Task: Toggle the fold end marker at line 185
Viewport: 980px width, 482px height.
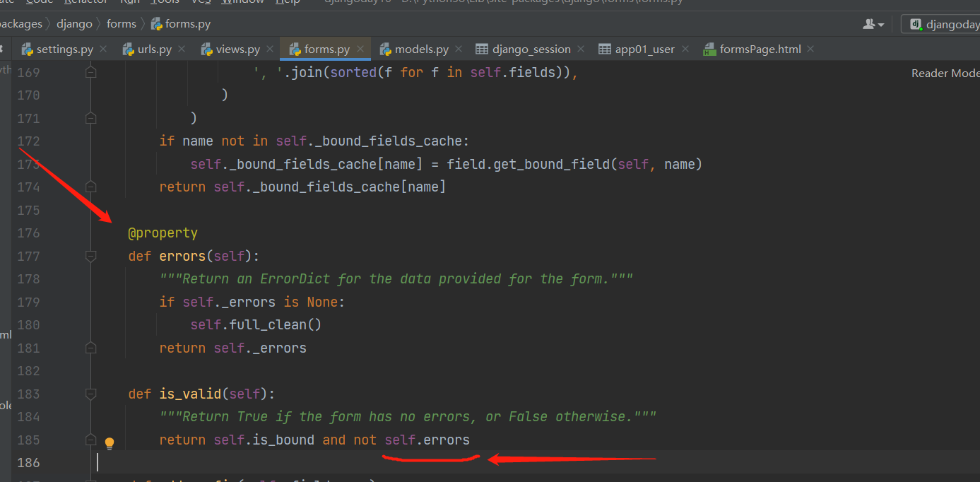Action: (x=90, y=440)
